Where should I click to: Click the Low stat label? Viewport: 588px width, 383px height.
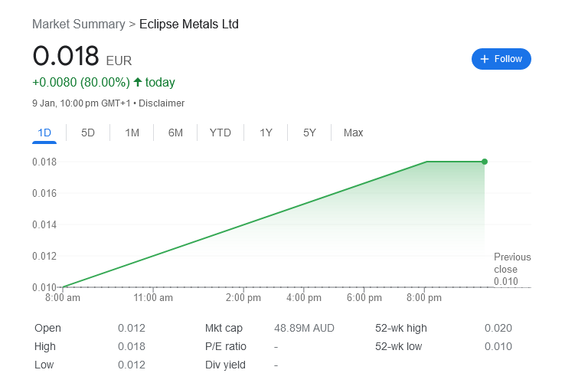(44, 365)
